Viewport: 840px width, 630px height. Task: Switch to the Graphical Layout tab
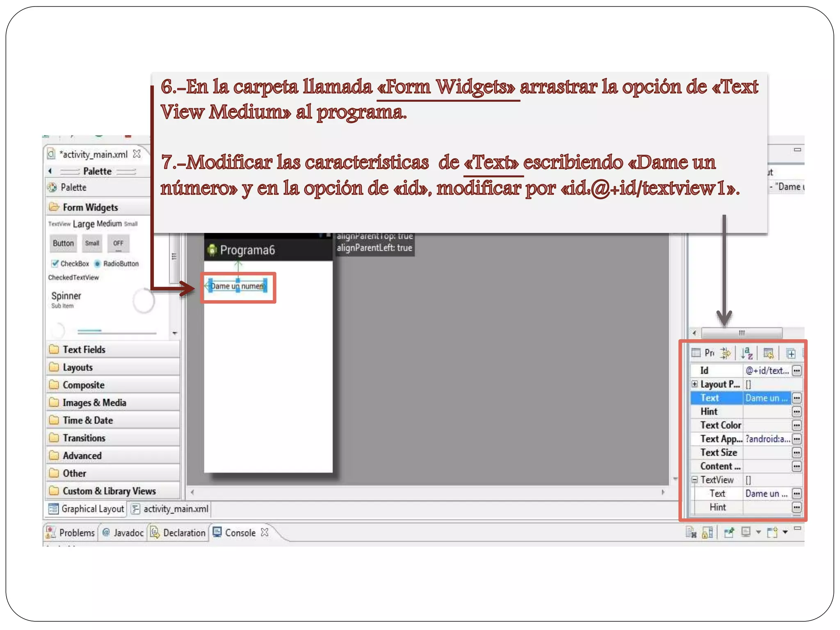pos(86,509)
